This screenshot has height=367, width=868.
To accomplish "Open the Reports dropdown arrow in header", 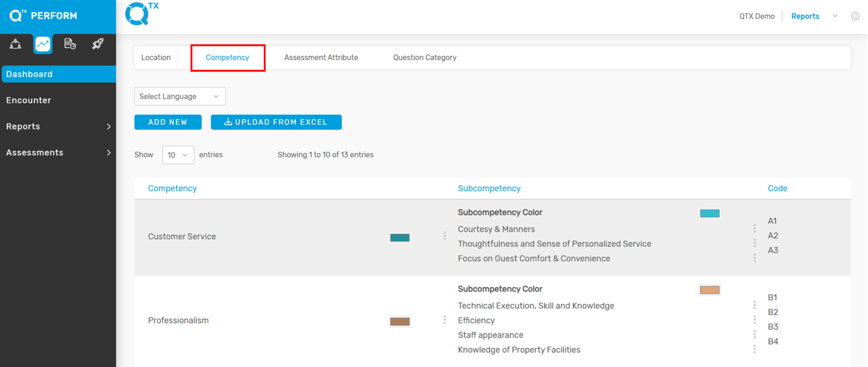I will pyautogui.click(x=835, y=16).
